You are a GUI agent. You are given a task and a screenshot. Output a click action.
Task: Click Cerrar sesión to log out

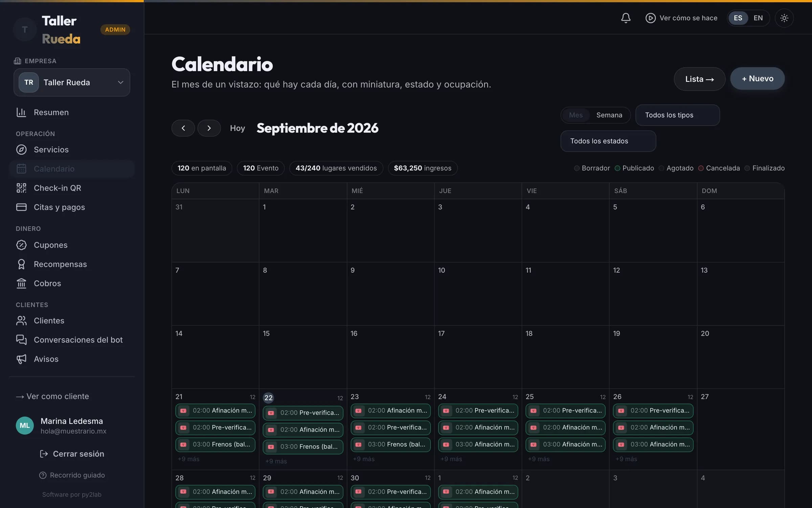pos(72,454)
